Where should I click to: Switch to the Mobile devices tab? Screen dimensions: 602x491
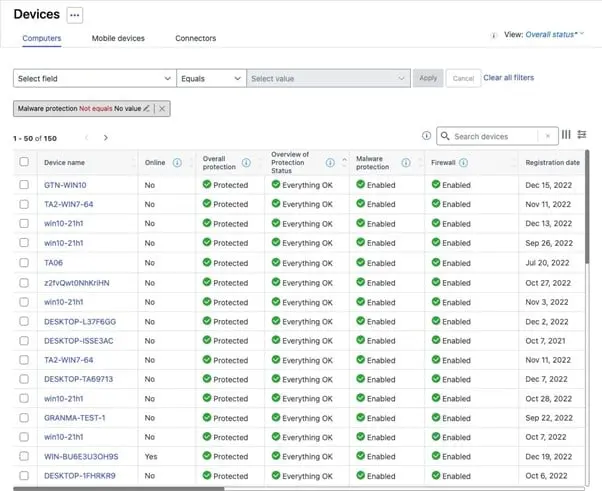(118, 38)
